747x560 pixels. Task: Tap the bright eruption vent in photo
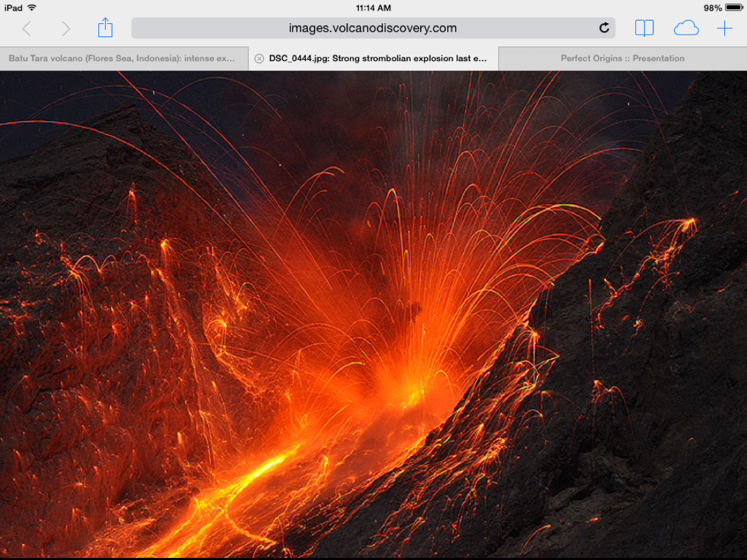(x=405, y=385)
